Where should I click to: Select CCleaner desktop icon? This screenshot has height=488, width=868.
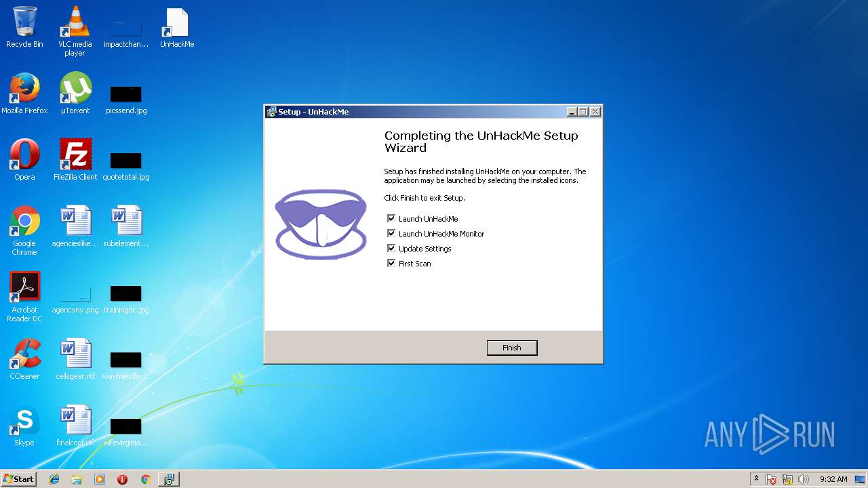click(24, 359)
